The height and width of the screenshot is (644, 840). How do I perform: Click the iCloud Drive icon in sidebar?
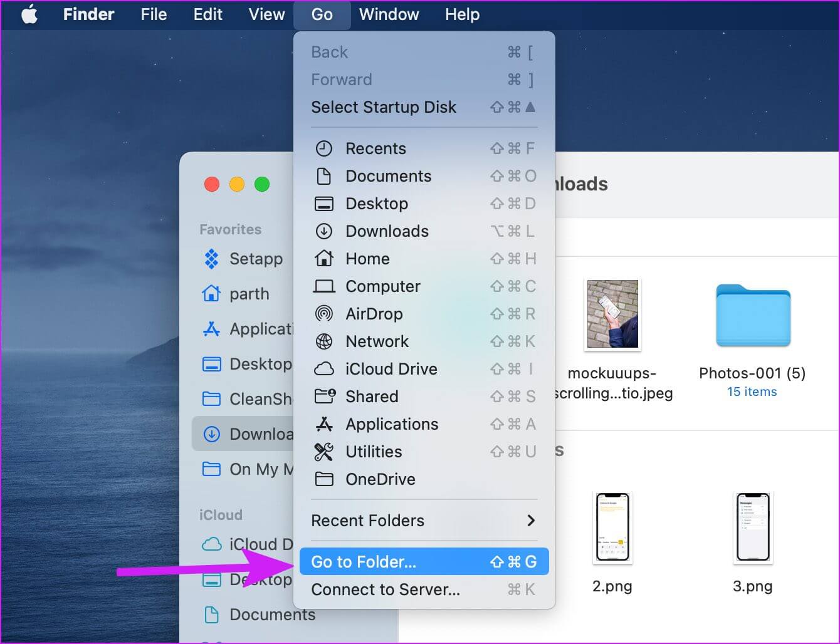click(x=212, y=544)
